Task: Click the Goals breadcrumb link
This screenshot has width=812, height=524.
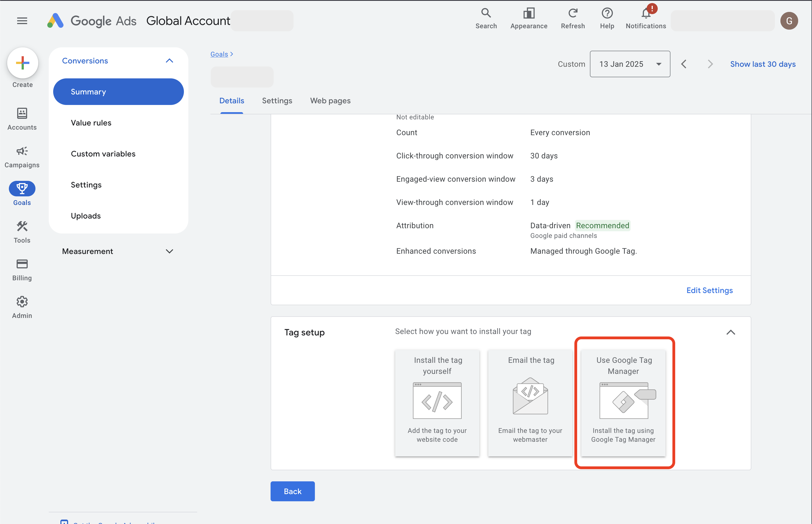Action: coord(219,54)
